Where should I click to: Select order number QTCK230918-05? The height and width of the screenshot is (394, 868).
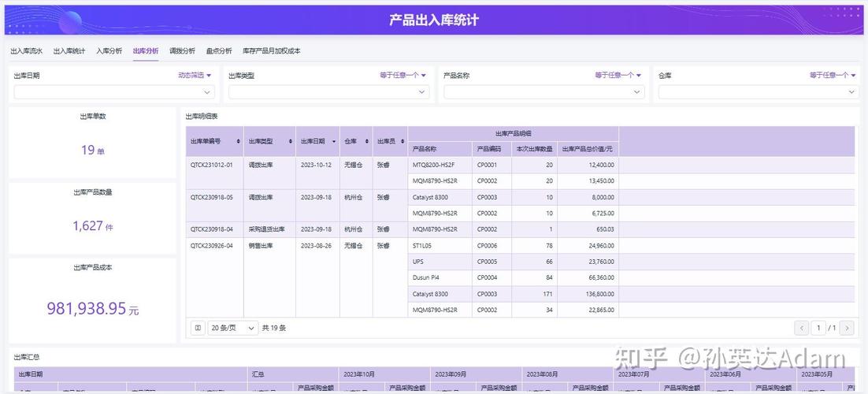coord(212,197)
